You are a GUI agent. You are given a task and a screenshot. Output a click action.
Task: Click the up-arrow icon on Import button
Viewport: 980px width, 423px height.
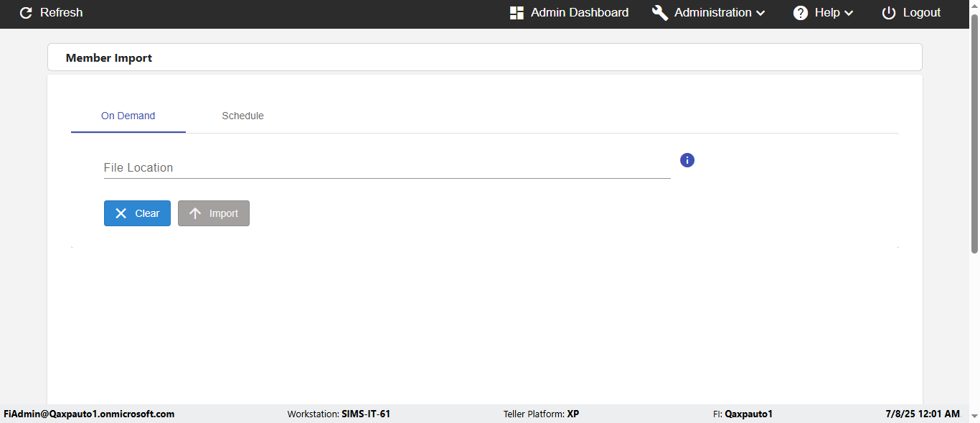click(195, 213)
